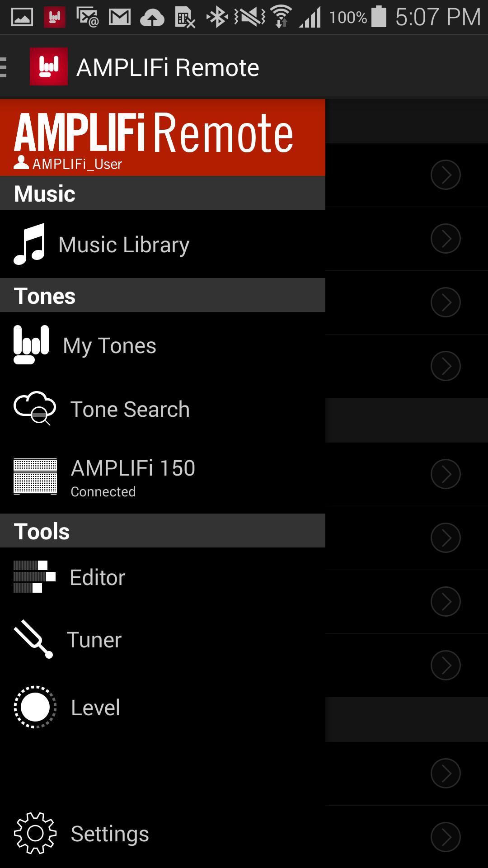Tap the Tuner label in Tools
The width and height of the screenshot is (488, 868).
point(94,640)
